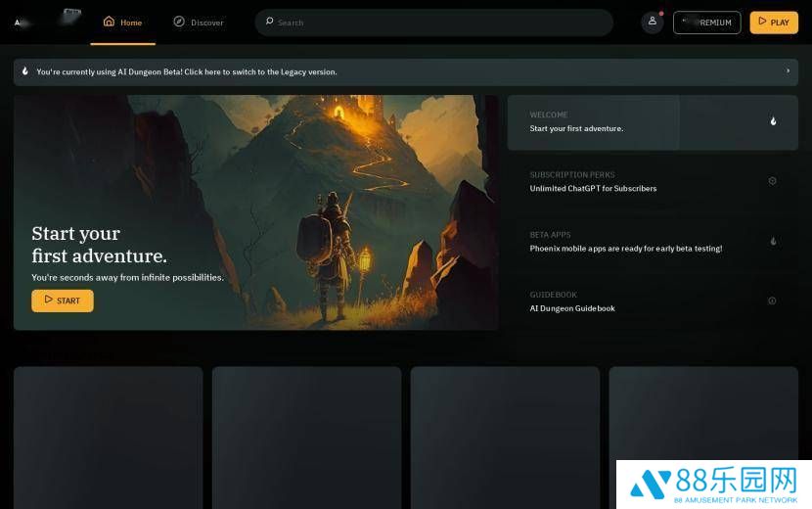Screen dimensions: 812x509
Task: Click the info icon beside Guidebook
Action: (772, 301)
